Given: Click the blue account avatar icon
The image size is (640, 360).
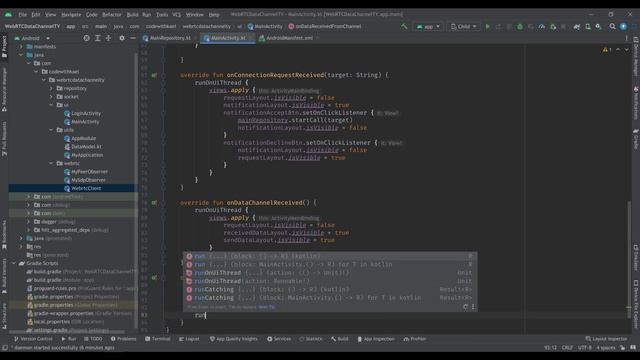Looking at the screenshot, I should [x=623, y=27].
